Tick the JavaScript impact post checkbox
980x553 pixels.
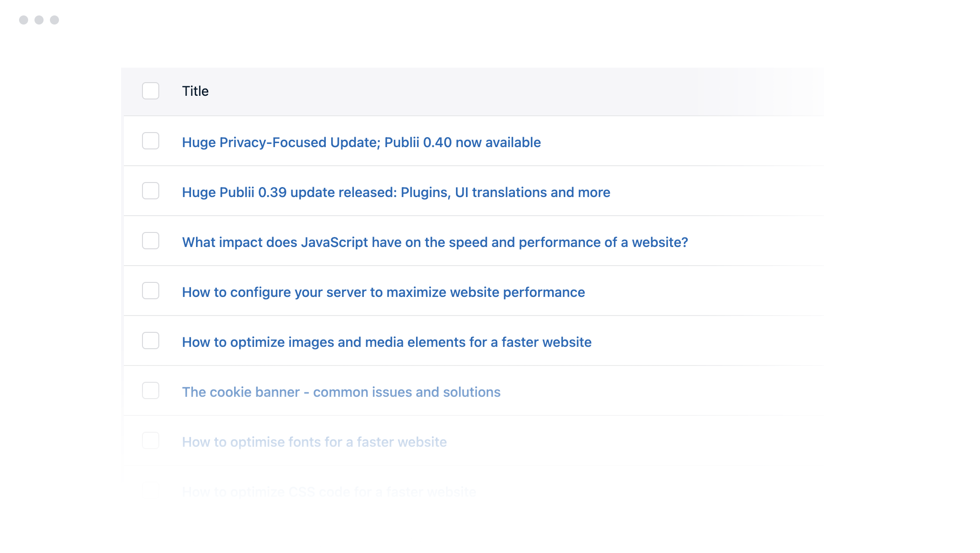click(x=151, y=241)
